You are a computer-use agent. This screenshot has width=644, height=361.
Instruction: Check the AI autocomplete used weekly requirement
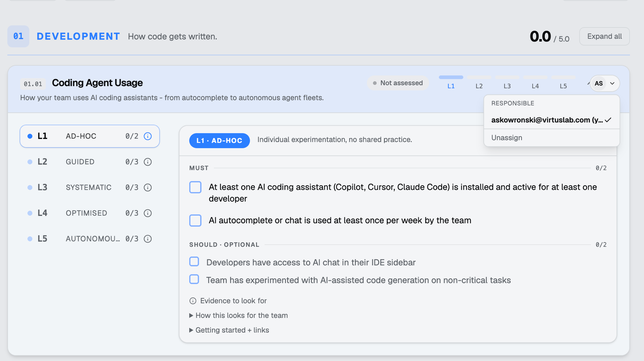point(195,220)
